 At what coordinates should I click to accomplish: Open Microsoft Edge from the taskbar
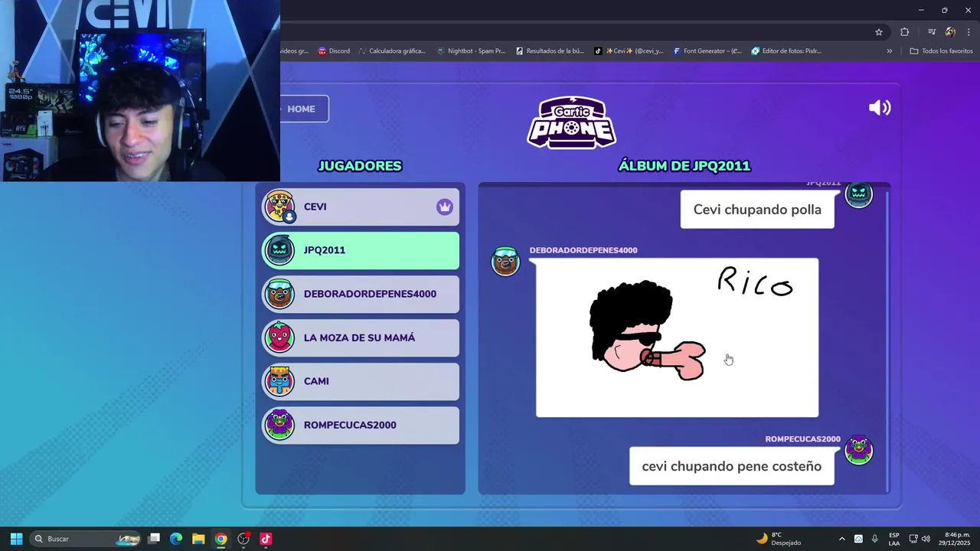tap(176, 539)
